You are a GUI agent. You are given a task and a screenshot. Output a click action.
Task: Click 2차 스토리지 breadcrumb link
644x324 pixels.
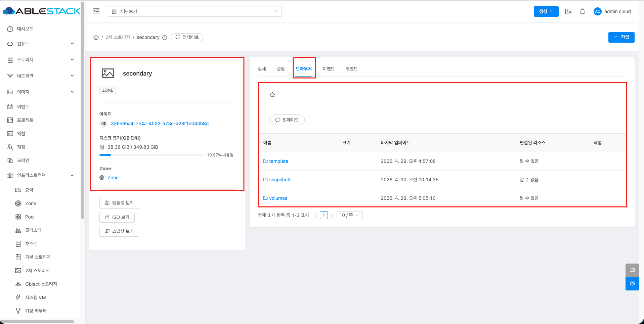click(x=118, y=37)
